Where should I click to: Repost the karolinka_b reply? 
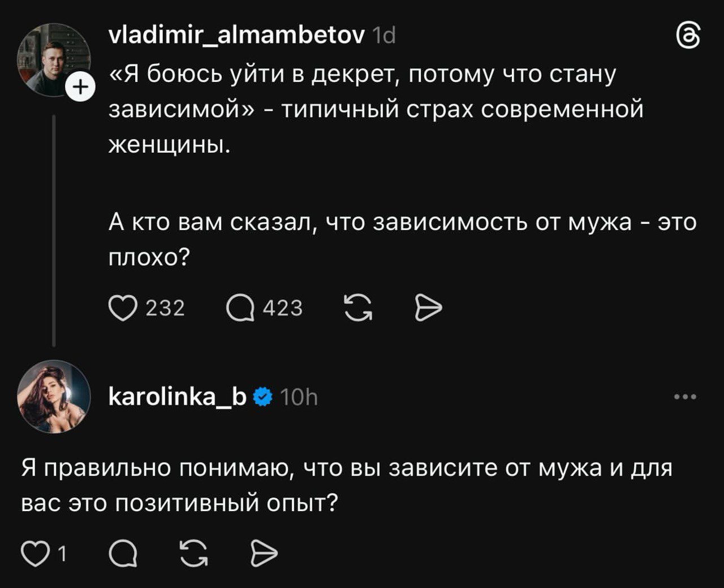pos(193,554)
